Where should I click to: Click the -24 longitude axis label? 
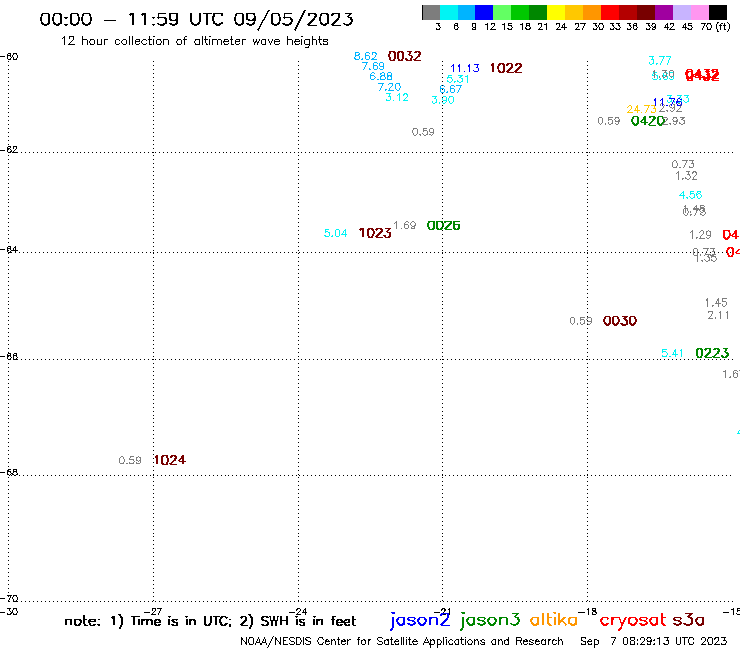point(298,612)
